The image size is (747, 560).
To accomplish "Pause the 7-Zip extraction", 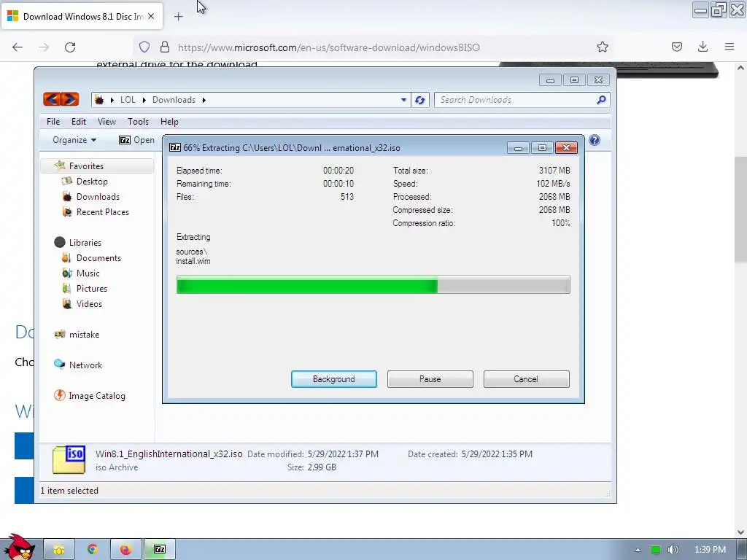I will tap(430, 379).
